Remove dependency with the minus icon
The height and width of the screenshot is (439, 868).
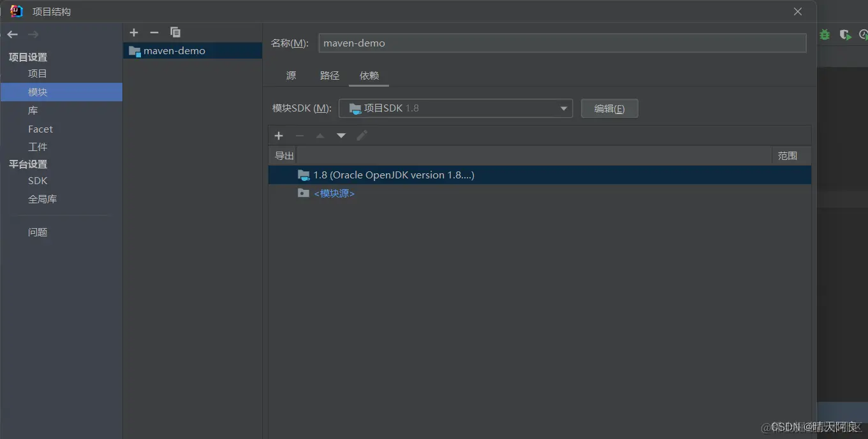[x=300, y=136]
